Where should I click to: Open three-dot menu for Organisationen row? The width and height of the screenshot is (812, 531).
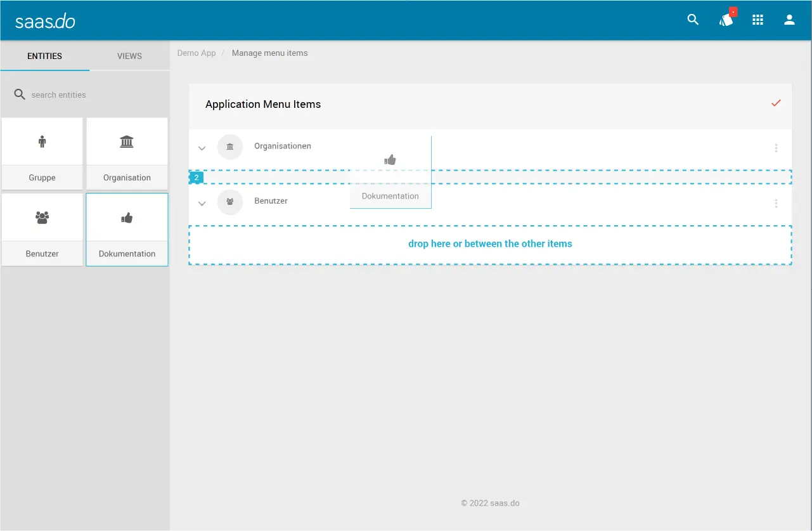[x=776, y=148]
